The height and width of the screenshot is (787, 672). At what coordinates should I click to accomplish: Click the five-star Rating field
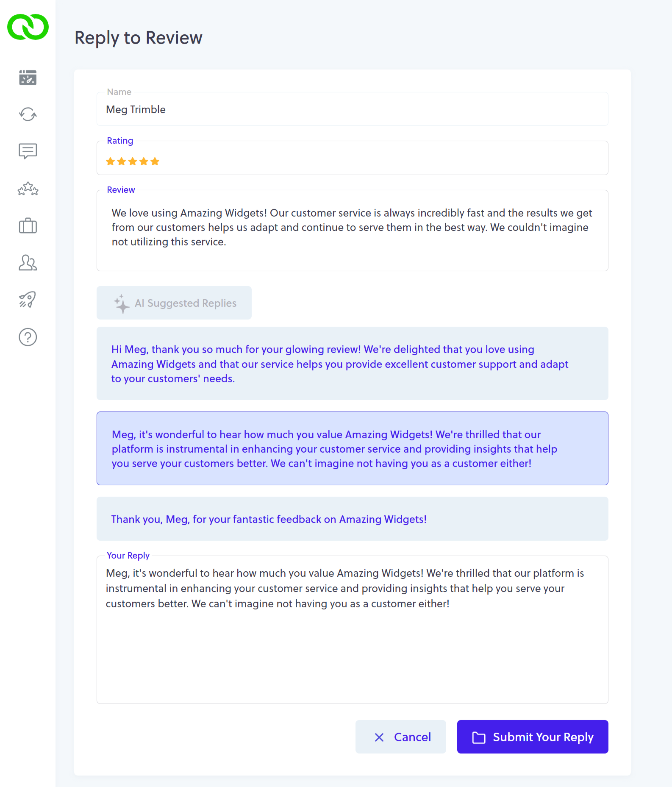click(x=353, y=158)
